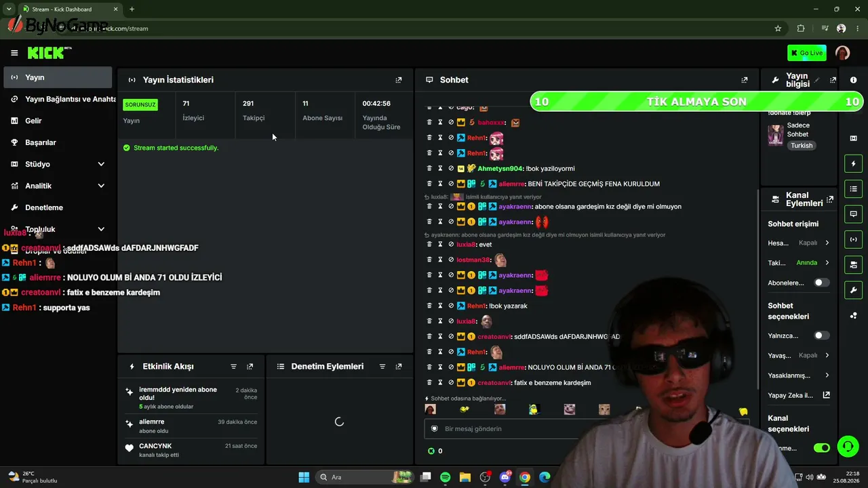Open lostman38's username in chat
Image resolution: width=868 pixels, height=488 pixels.
pyautogui.click(x=473, y=260)
